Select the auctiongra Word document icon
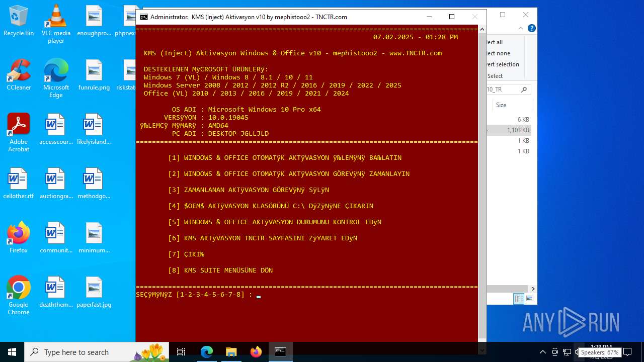Viewport: 644px width, 362px height. pyautogui.click(x=56, y=184)
